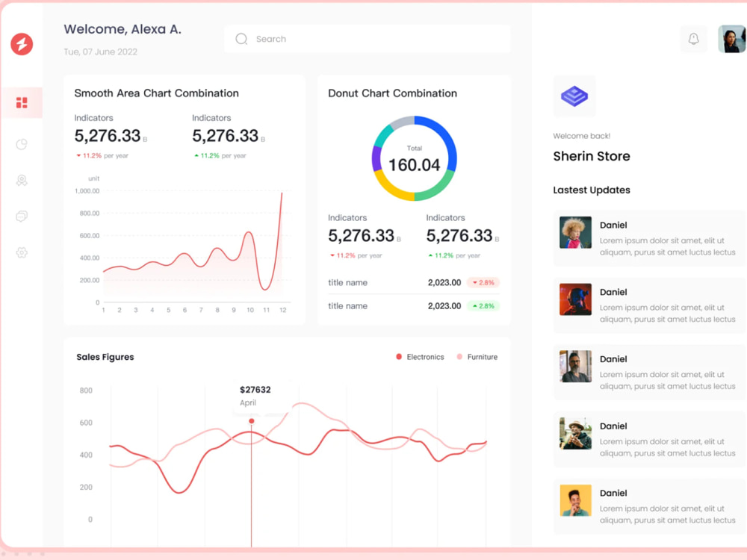Click the green 2.8% increase badge
The height and width of the screenshot is (560, 747).
click(483, 305)
